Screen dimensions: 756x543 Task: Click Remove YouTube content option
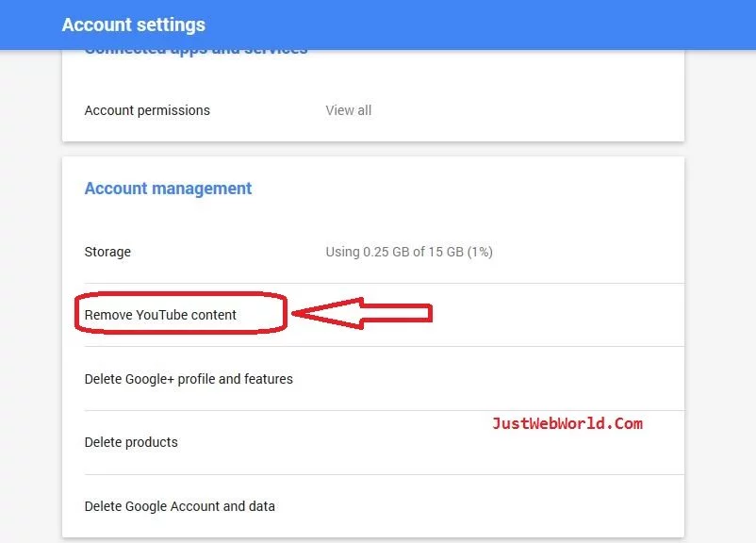click(160, 315)
